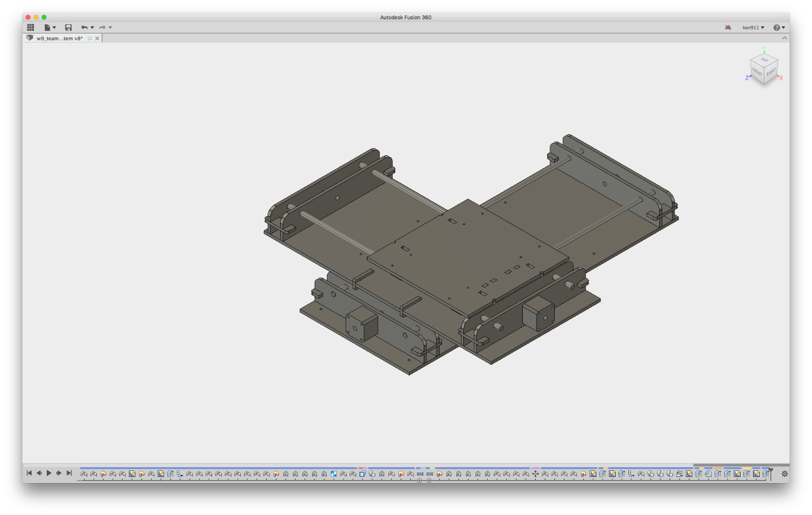Expand the File menu dropdown arrow
The image size is (812, 515).
[54, 27]
